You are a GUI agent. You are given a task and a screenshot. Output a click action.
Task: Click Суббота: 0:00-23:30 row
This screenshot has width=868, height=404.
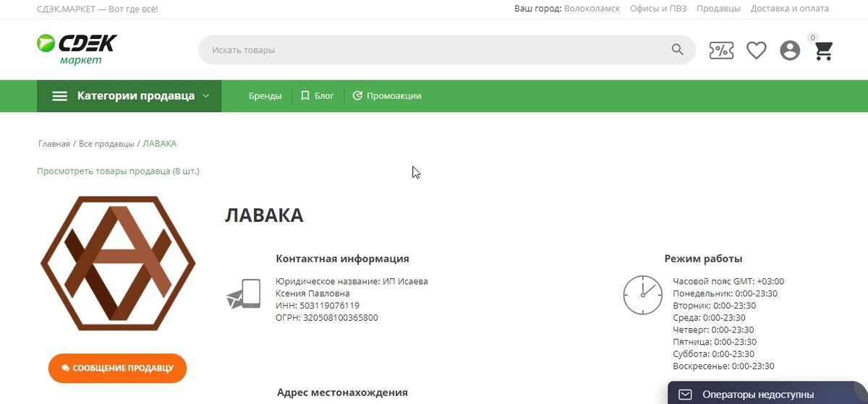pos(713,354)
